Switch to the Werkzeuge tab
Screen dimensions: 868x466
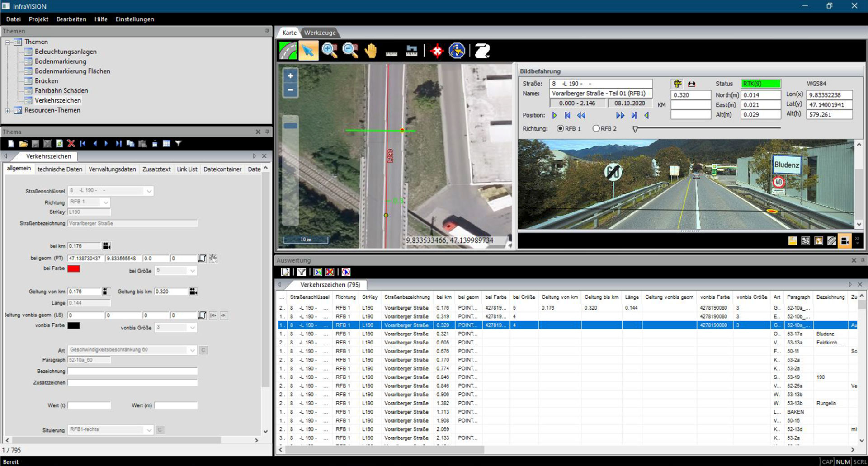pos(320,33)
